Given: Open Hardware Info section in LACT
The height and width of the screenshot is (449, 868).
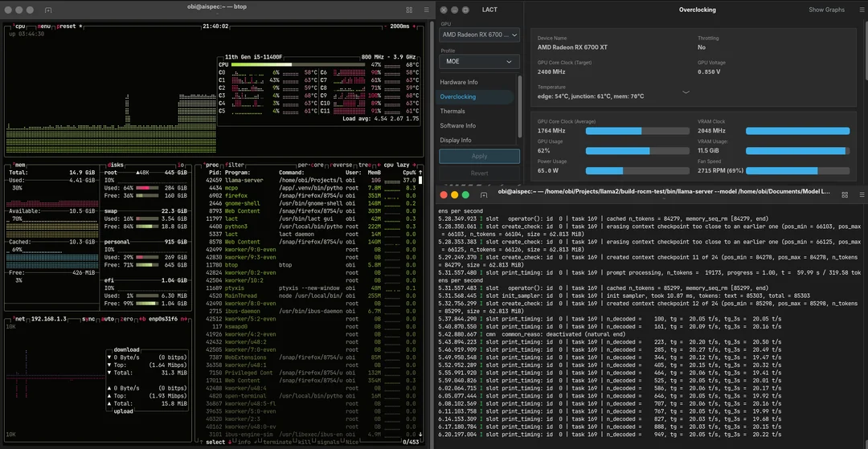Looking at the screenshot, I should (x=459, y=82).
